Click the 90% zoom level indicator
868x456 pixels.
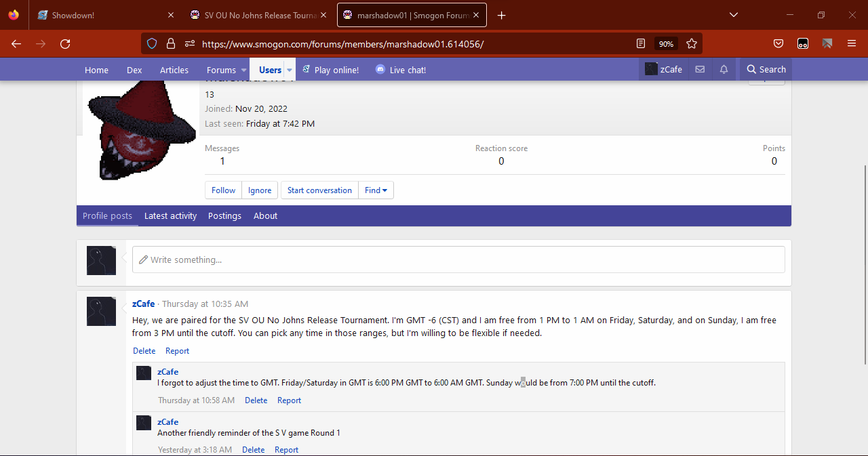666,43
